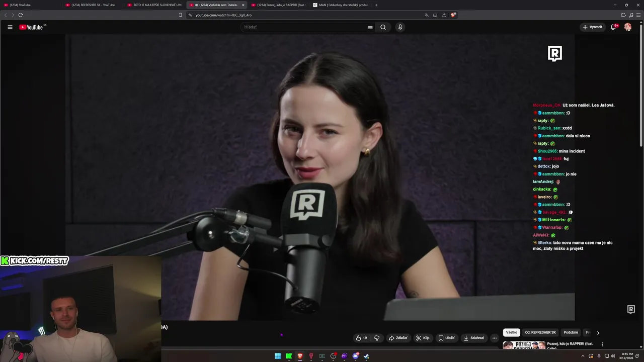
Task: Click chat message 'Už som našiel. Lea Jašová.'
Action: tap(588, 105)
